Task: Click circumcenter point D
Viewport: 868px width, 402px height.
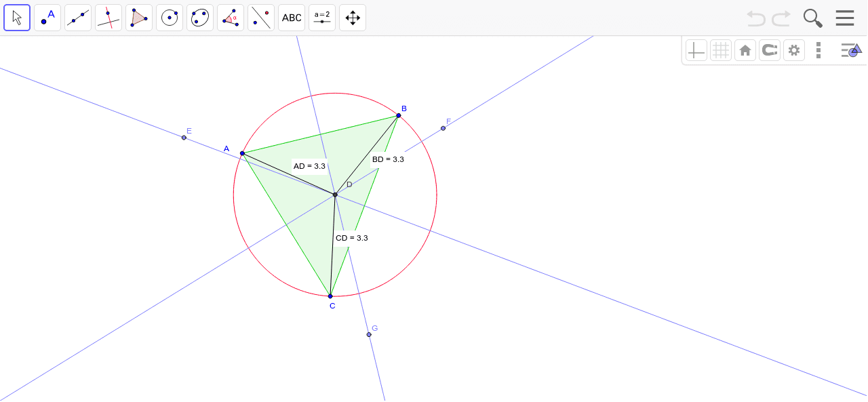Action: pyautogui.click(x=335, y=195)
